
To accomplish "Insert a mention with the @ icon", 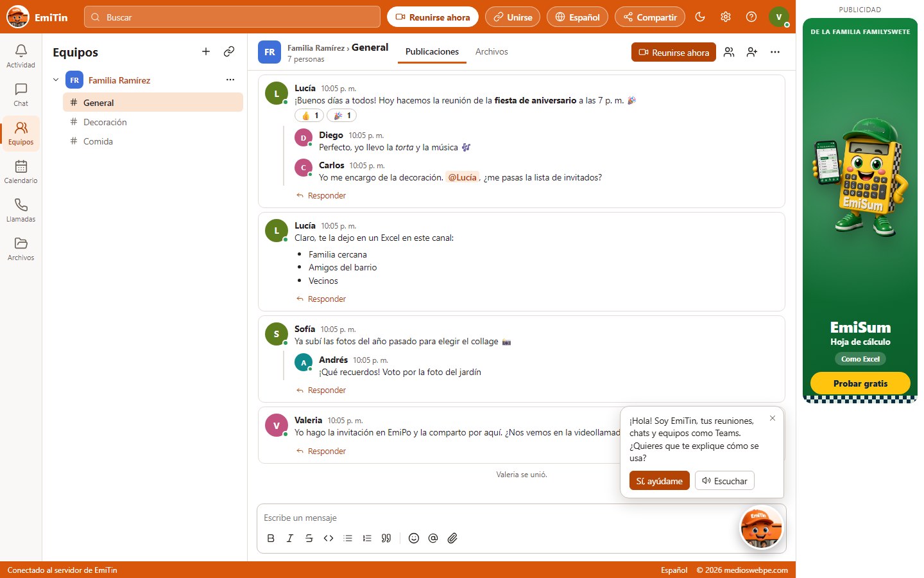I will coord(433,538).
